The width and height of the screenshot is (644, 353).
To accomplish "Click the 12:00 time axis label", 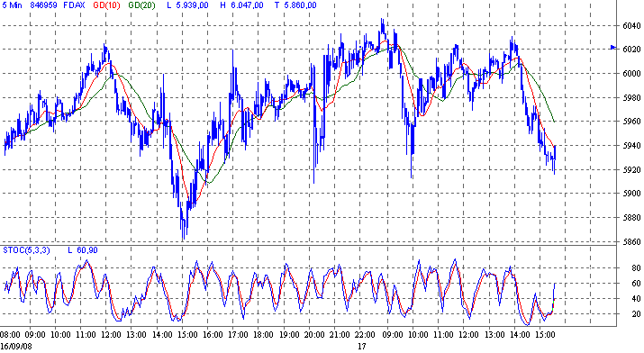I will pyautogui.click(x=112, y=334).
